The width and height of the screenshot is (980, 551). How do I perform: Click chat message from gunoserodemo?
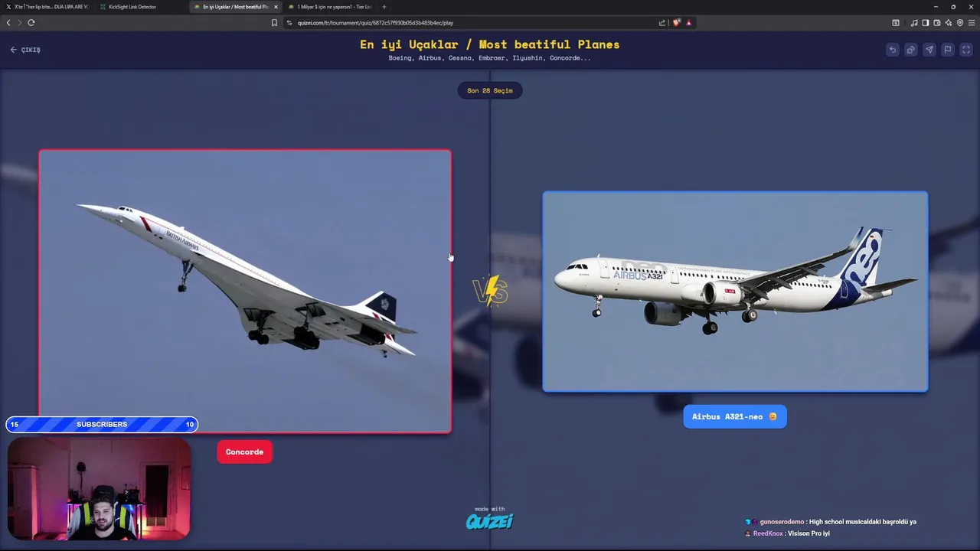[831, 522]
